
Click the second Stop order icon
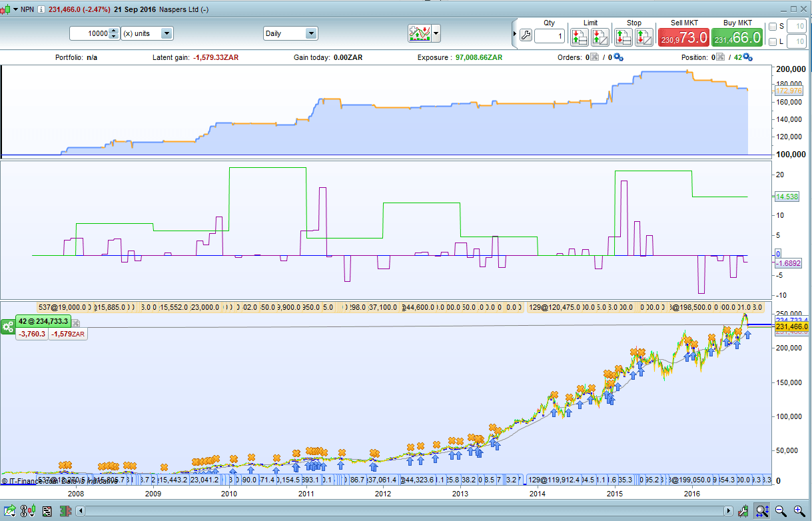click(643, 37)
